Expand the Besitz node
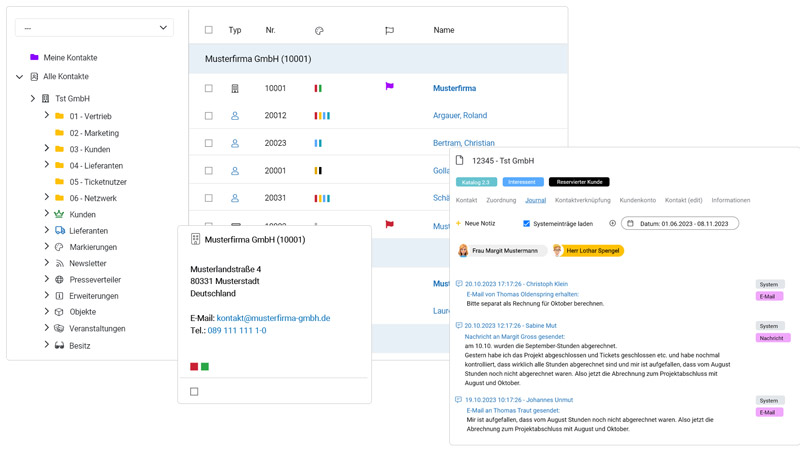This screenshot has width=800, height=453. tap(46, 344)
